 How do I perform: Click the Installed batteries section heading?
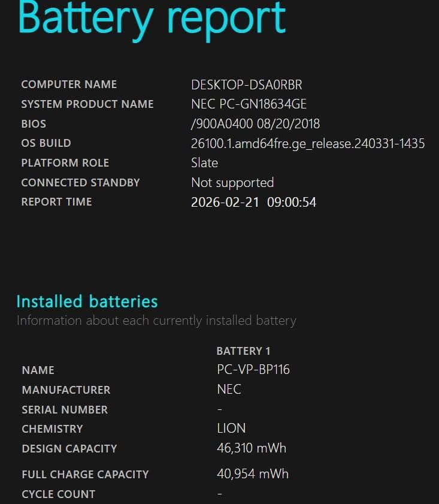coord(87,301)
